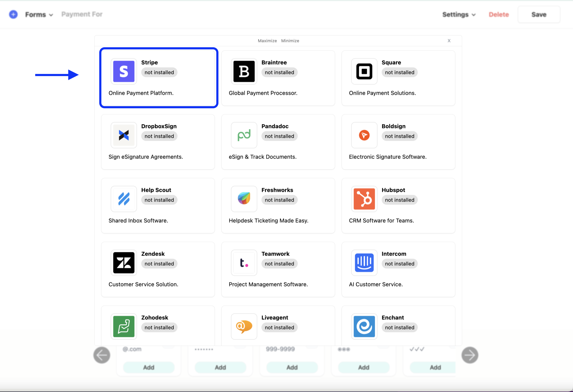Click the Hubspot not installed badge
Image resolution: width=573 pixels, height=392 pixels.
coord(400,200)
